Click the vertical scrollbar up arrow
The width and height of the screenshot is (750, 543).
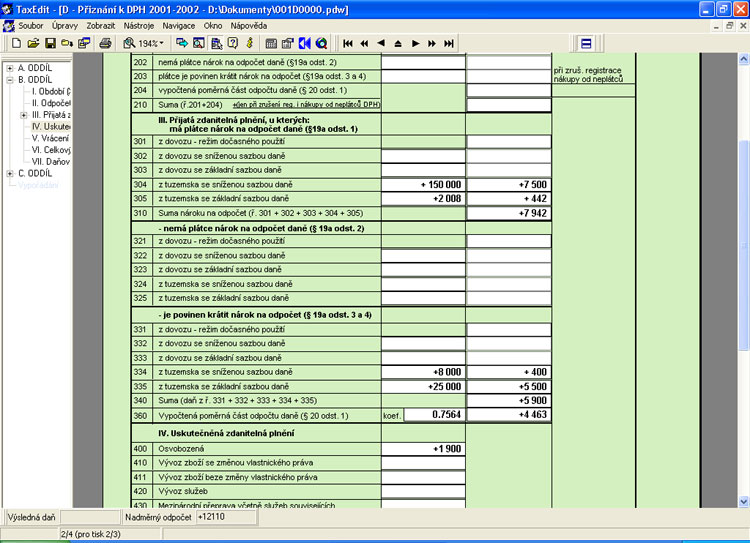(744, 59)
